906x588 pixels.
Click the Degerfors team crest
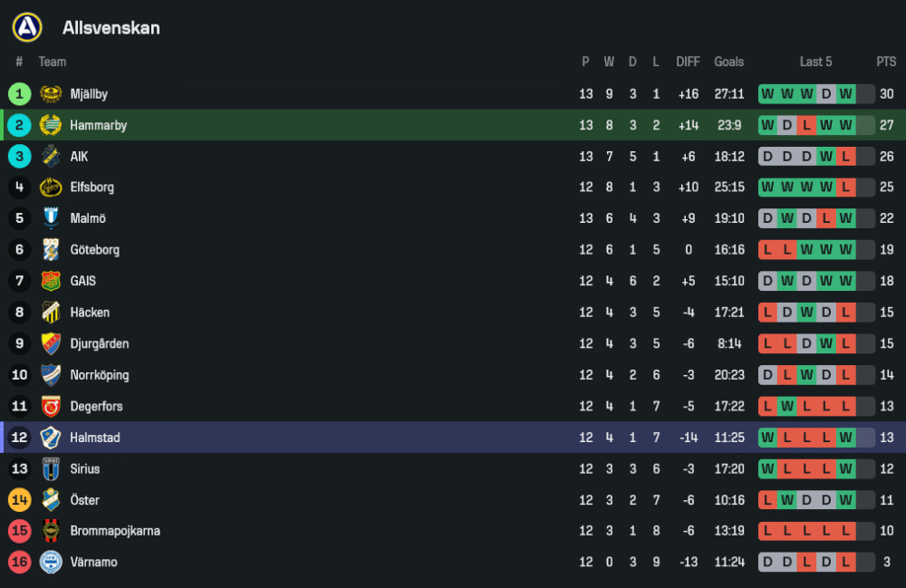51,407
